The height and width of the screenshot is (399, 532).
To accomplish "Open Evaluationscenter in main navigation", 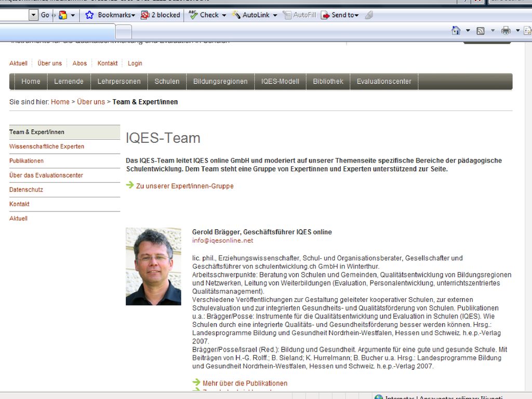I will coord(384,82).
